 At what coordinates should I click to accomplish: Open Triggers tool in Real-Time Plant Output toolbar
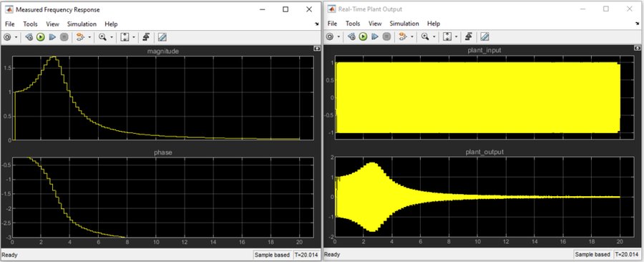468,37
